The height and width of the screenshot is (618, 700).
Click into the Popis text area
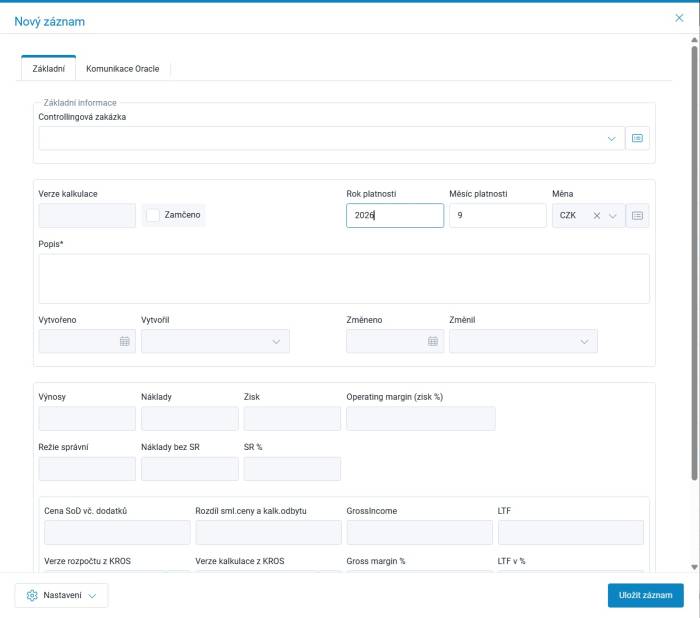pyautogui.click(x=344, y=279)
